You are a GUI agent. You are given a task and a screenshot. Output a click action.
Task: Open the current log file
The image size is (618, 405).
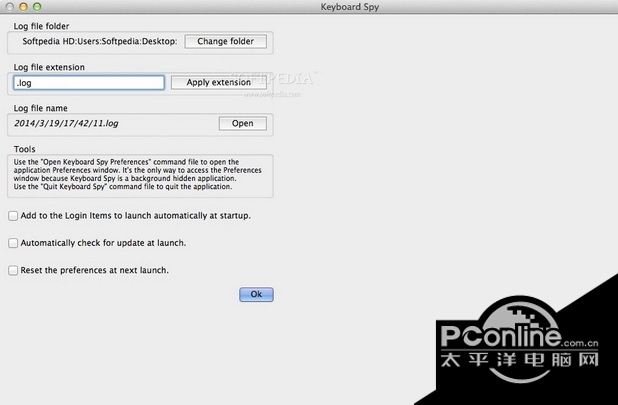(242, 123)
